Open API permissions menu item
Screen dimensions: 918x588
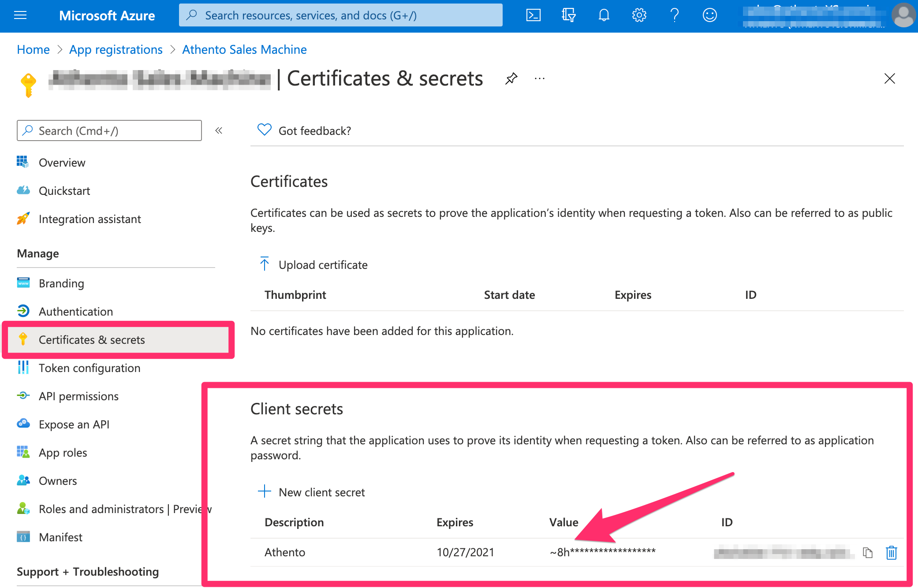pos(78,396)
